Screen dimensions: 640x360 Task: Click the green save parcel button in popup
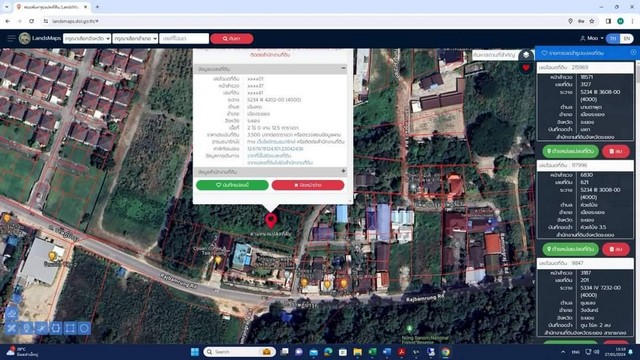232,185
